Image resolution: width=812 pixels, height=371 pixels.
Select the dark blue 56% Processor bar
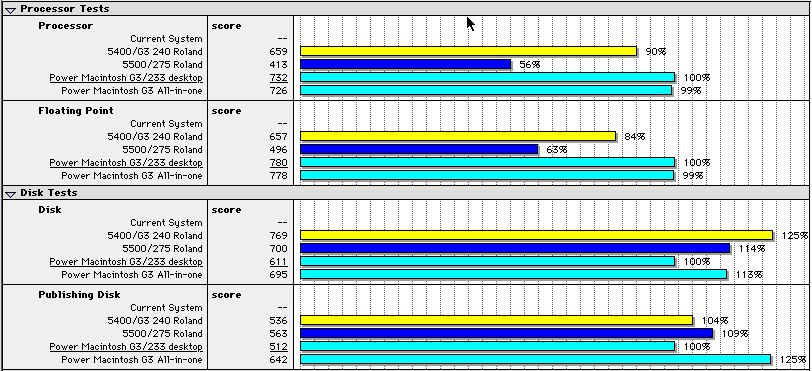click(x=405, y=64)
